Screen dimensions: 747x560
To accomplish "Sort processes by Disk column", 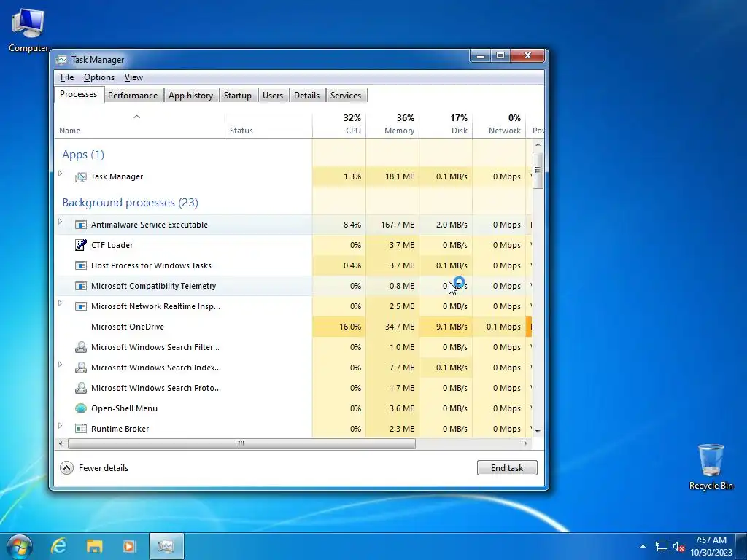I will pyautogui.click(x=446, y=125).
